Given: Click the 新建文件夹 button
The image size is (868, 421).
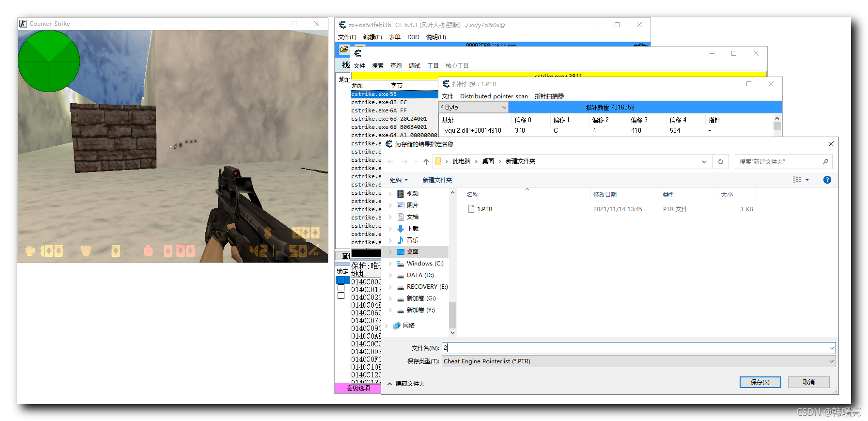Looking at the screenshot, I should (x=437, y=180).
